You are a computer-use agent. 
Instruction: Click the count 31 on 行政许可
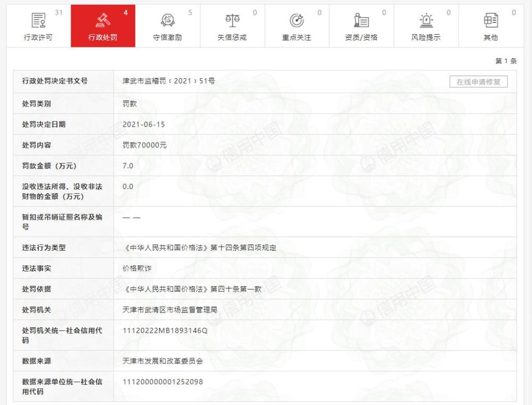[x=59, y=13]
